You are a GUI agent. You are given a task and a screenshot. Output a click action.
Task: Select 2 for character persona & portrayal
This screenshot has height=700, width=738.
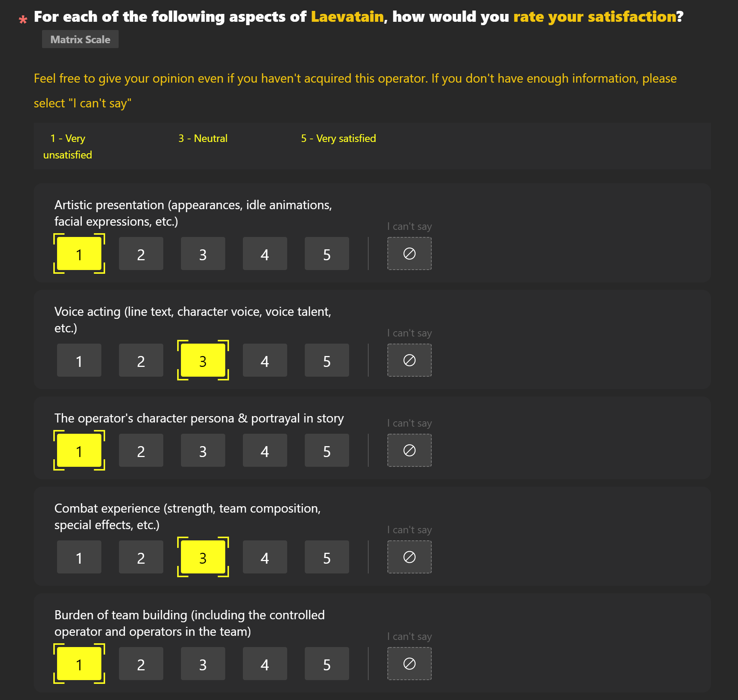[141, 450]
